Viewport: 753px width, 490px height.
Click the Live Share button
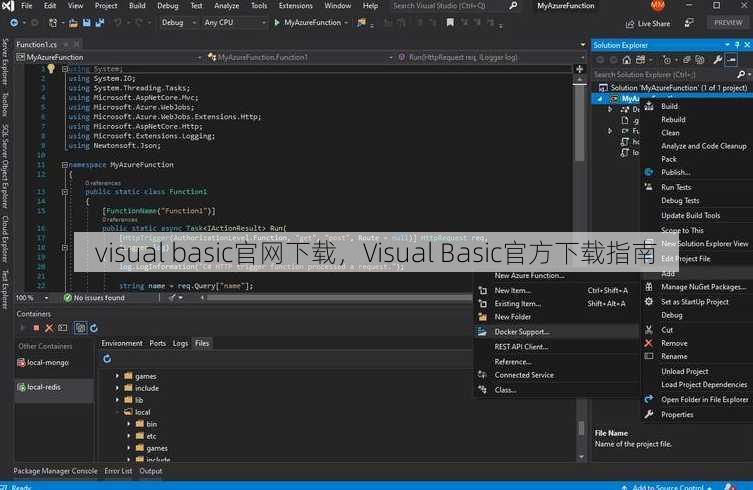click(x=647, y=24)
